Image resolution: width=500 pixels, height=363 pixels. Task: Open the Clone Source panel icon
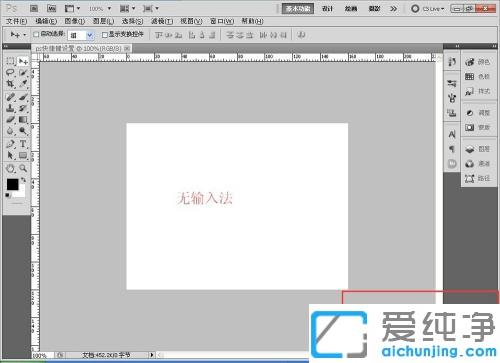coord(452,113)
